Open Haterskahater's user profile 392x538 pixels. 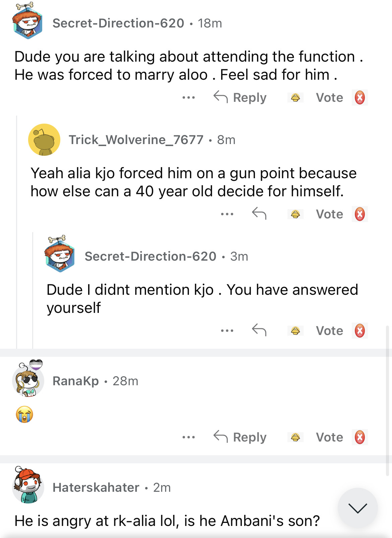96,487
